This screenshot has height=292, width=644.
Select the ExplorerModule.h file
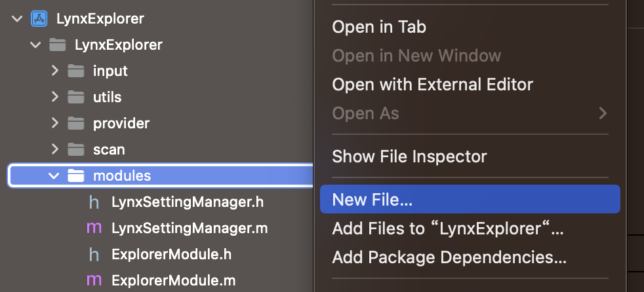pos(171,255)
